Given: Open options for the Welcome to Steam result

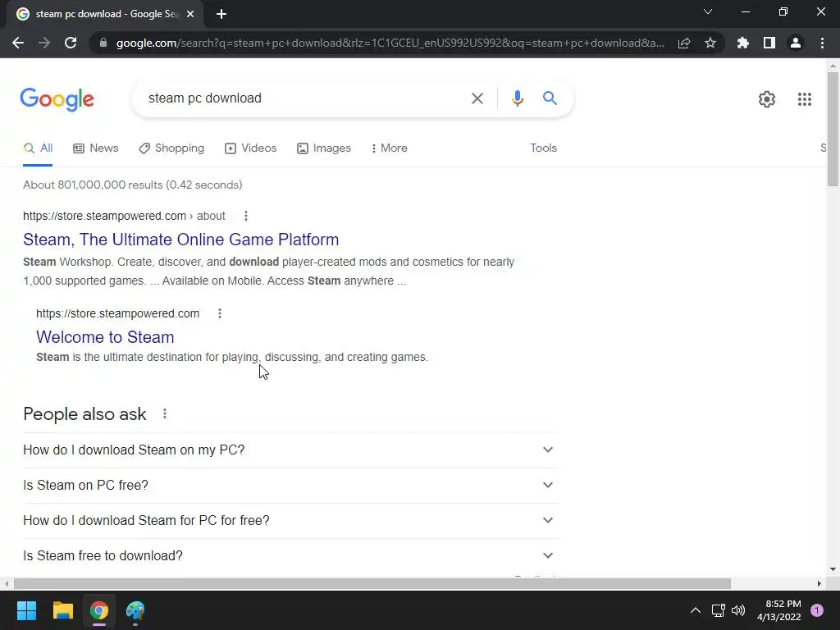Looking at the screenshot, I should tap(220, 313).
